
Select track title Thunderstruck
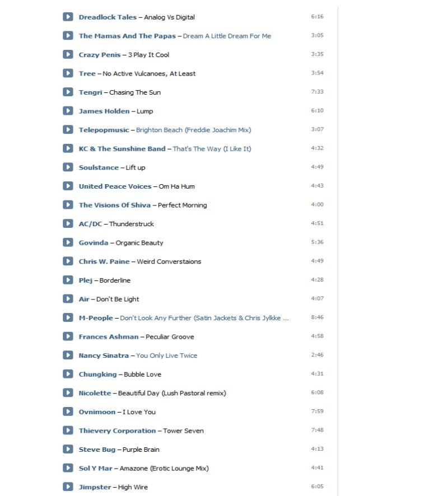131,224
